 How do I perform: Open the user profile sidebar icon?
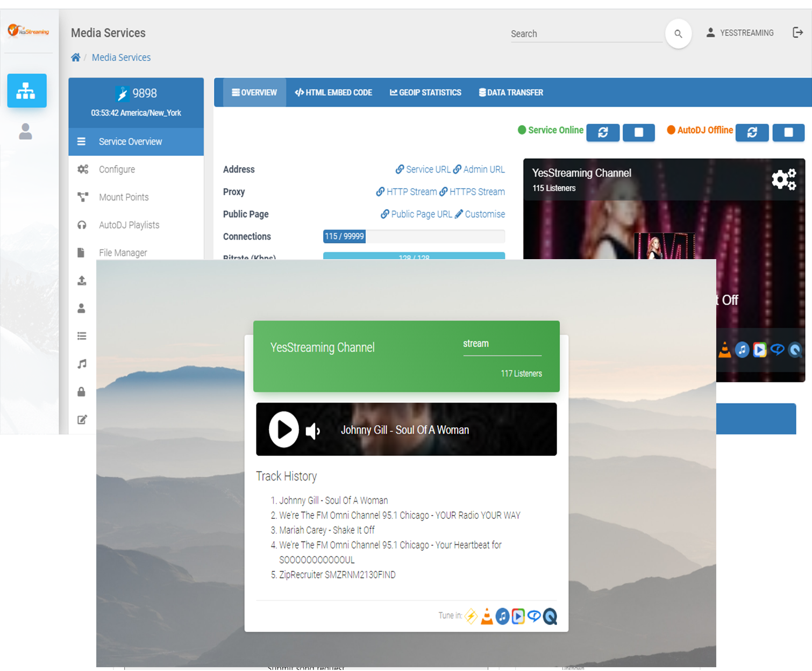coord(26,131)
